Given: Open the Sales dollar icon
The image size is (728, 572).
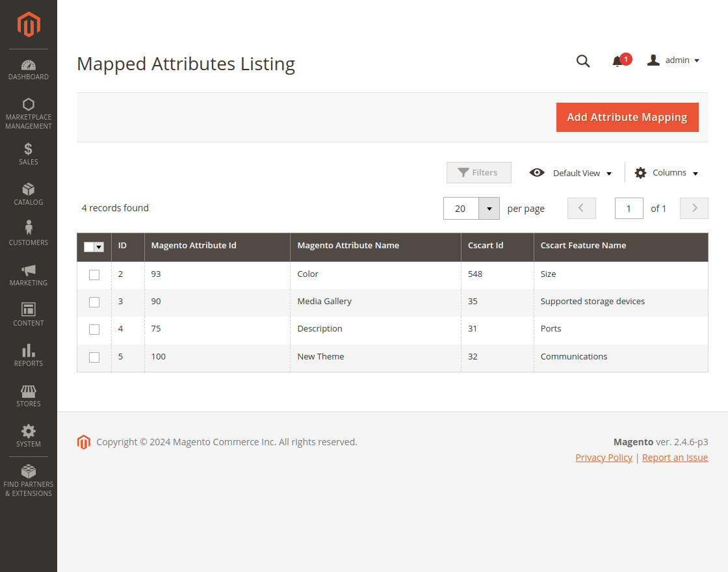Looking at the screenshot, I should click(x=29, y=149).
